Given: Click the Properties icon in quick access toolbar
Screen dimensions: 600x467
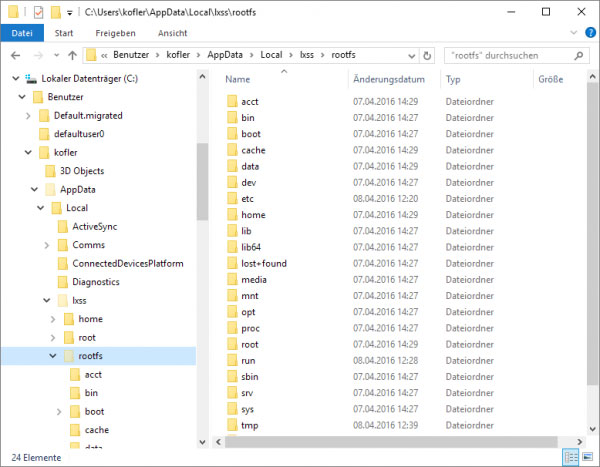Looking at the screenshot, I should pyautogui.click(x=38, y=12).
